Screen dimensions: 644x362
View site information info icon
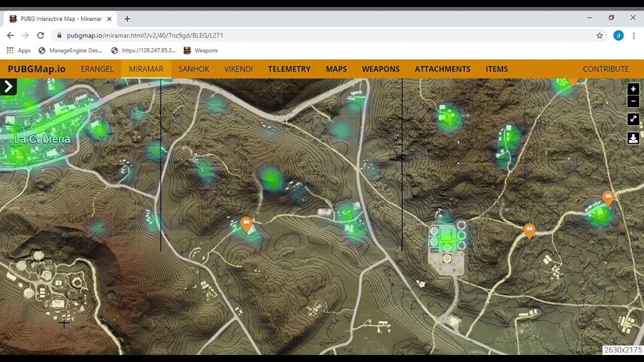[59, 35]
